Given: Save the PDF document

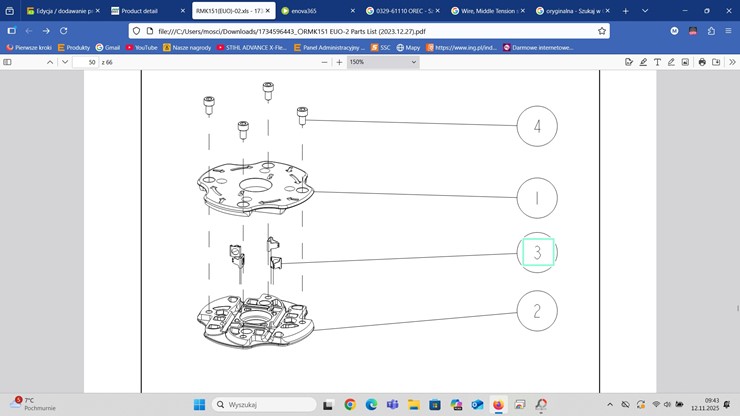Looking at the screenshot, I should pyautogui.click(x=716, y=62).
